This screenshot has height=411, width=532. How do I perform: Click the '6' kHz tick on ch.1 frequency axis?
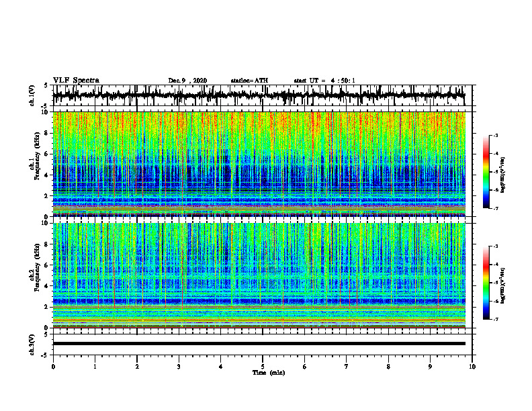point(47,154)
